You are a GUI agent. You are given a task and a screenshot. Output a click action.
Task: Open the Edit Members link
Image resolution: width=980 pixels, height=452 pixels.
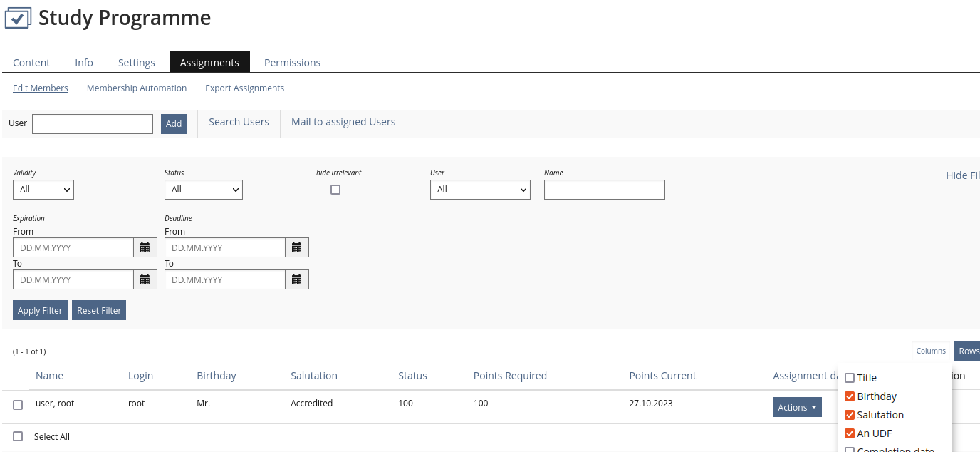pyautogui.click(x=40, y=88)
